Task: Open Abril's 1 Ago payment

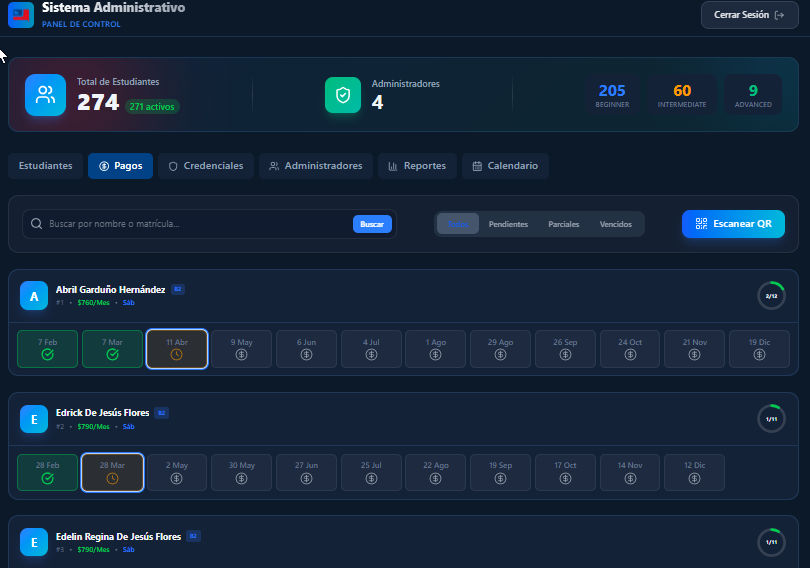Action: [x=435, y=349]
